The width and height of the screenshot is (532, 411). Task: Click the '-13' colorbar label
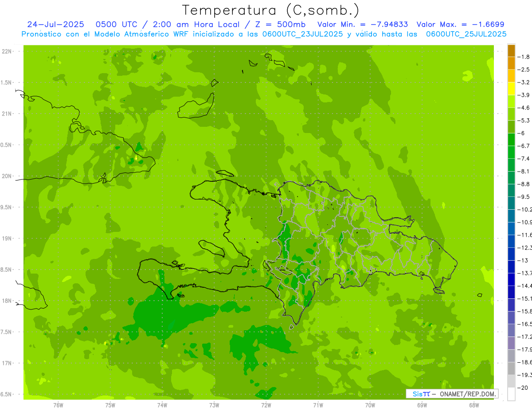[523, 260]
